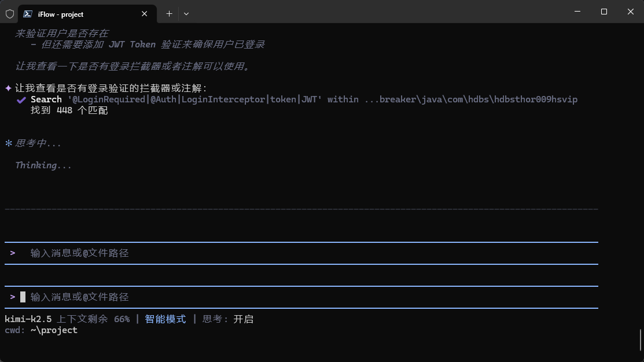Close the iFlow - project tab
Image resolution: width=644 pixels, height=362 pixels.
tap(145, 14)
